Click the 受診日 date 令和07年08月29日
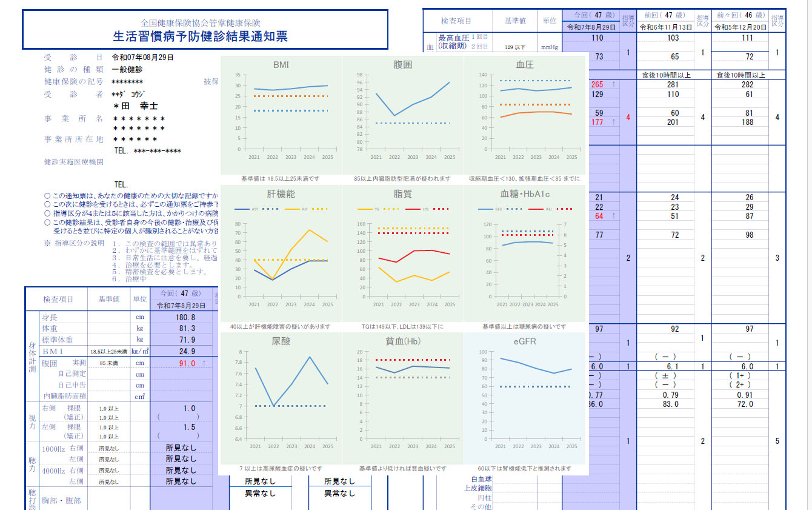Viewport: 812px width, 510px height. coord(143,58)
